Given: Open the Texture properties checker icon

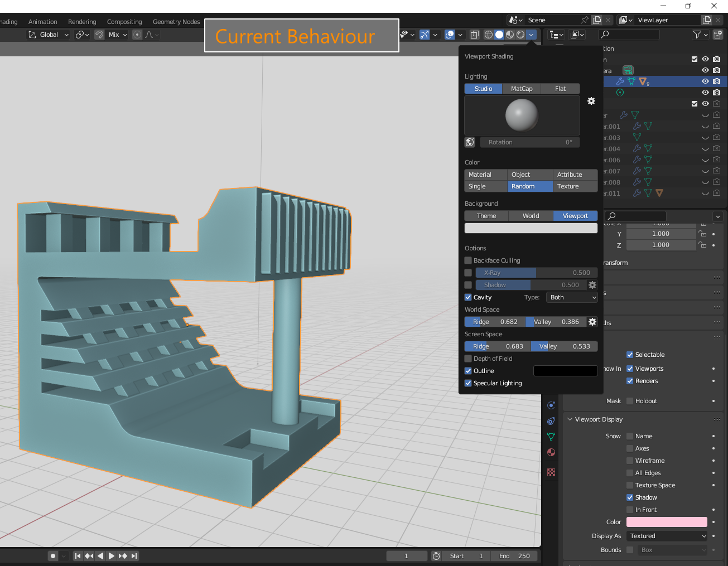Looking at the screenshot, I should click(x=551, y=472).
